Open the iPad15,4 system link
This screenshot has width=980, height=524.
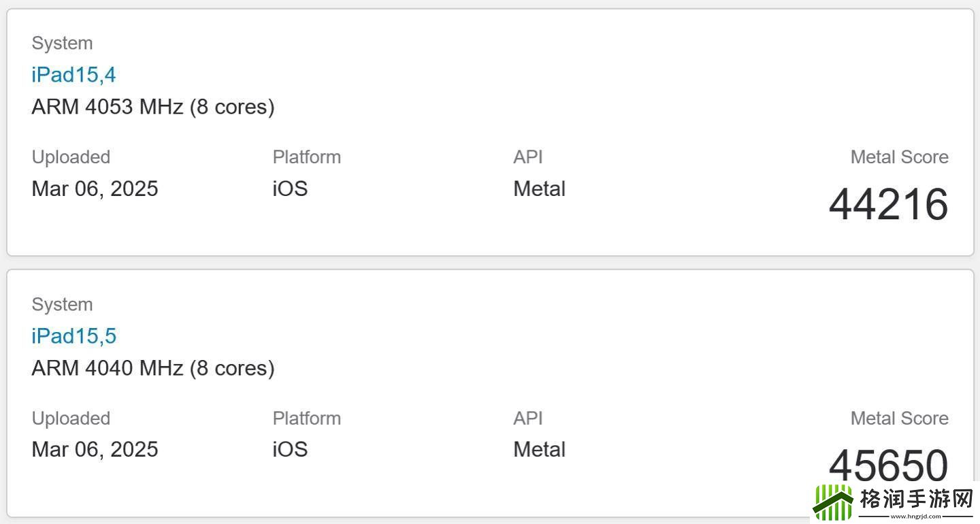click(x=73, y=74)
